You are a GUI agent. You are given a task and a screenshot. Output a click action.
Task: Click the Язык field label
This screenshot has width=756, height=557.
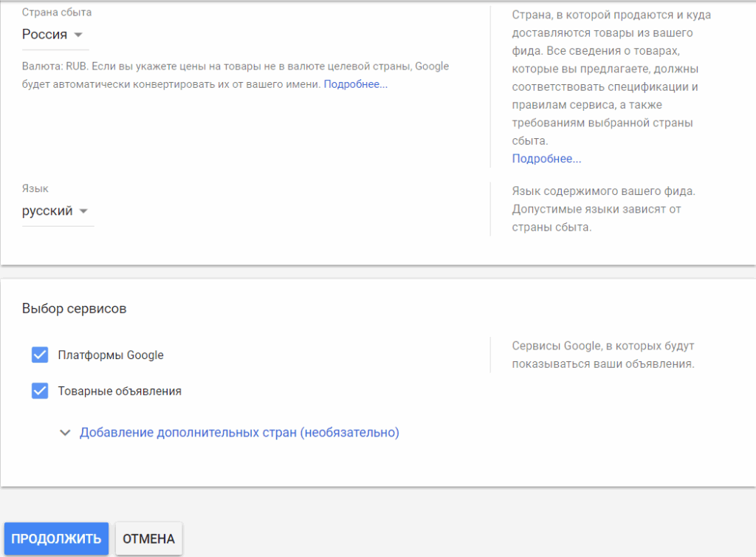tap(35, 189)
